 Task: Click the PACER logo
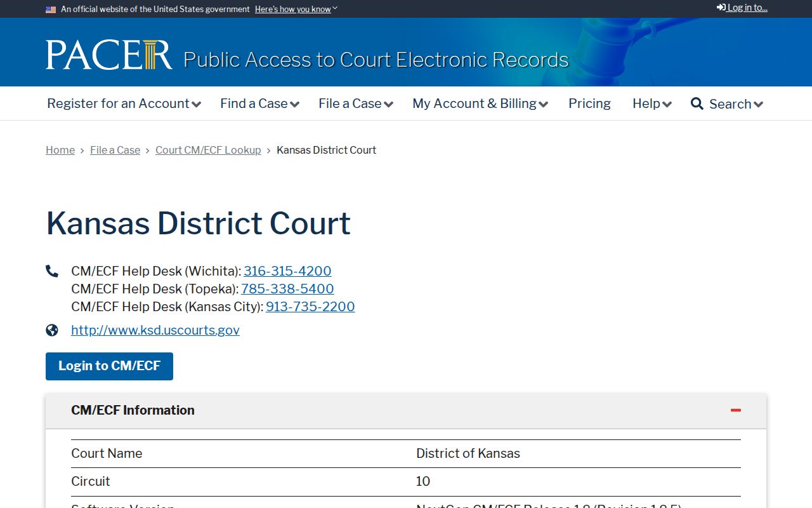[108, 55]
